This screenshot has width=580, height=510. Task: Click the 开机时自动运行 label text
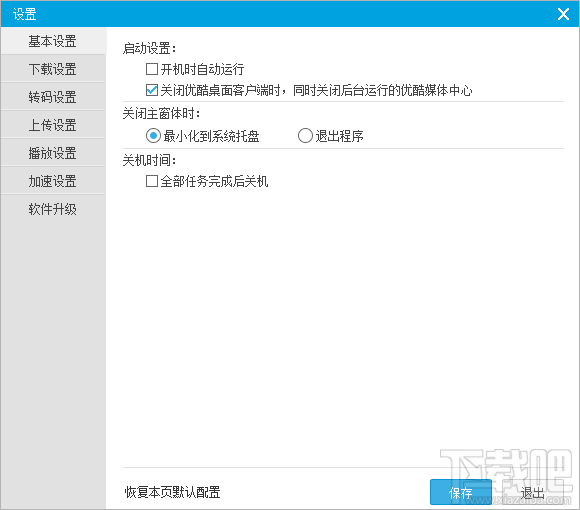click(x=202, y=69)
